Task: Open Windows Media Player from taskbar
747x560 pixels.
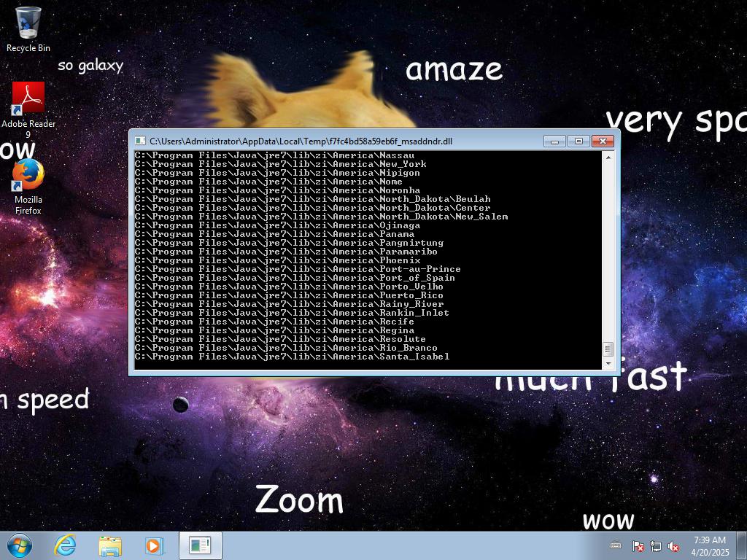Action: [x=154, y=545]
